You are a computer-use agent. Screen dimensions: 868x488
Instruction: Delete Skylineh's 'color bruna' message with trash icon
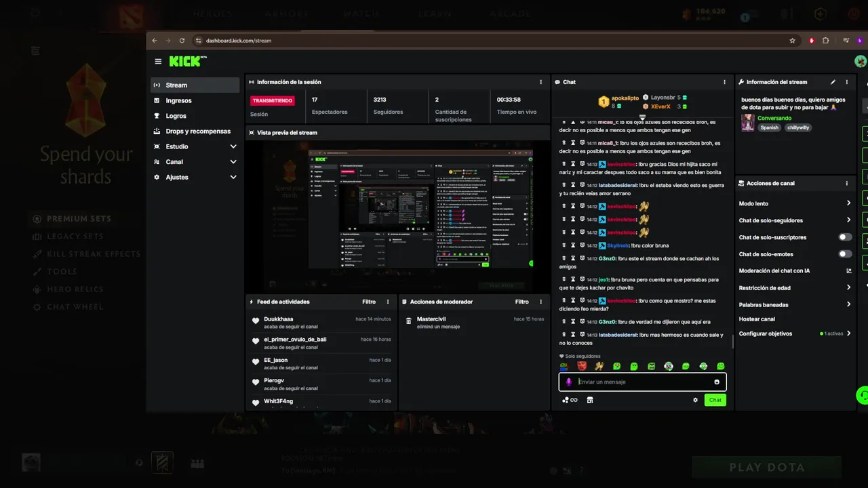(x=564, y=245)
